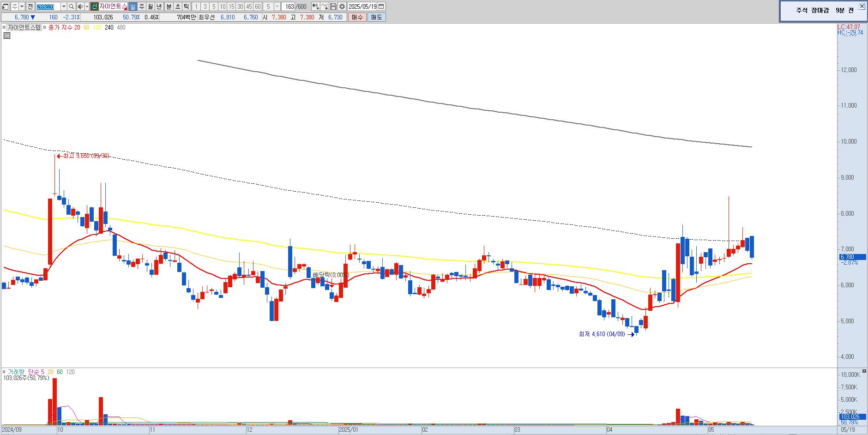Open the chart settings gear icon
This screenshot has height=435, width=868.
[x=342, y=6]
